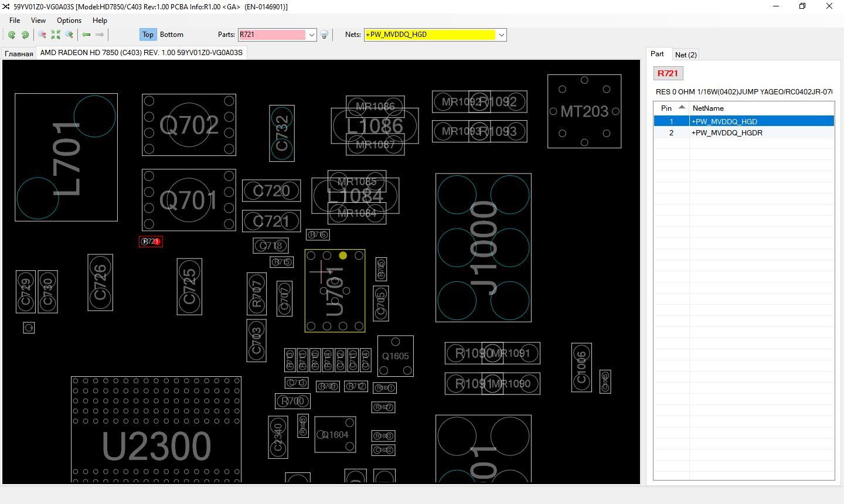Open the Nets dropdown list

[502, 35]
